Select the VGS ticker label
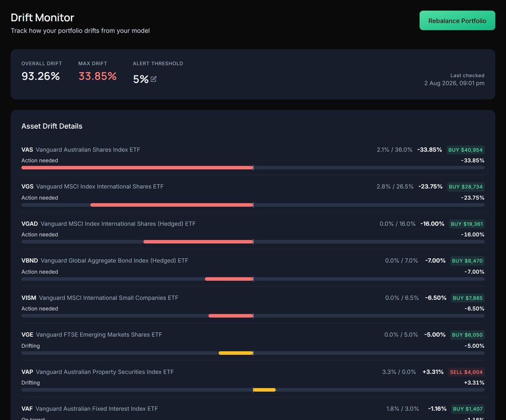Screen dimensions: 506x420 27,186
